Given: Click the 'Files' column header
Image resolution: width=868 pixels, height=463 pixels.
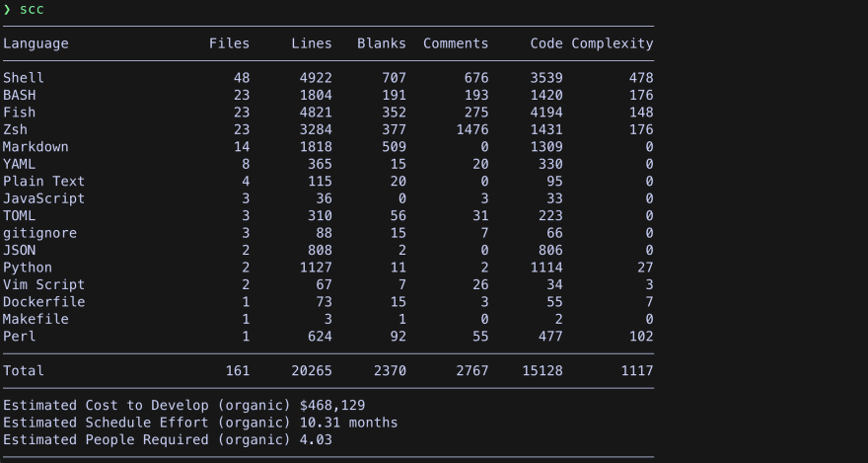Looking at the screenshot, I should [229, 43].
